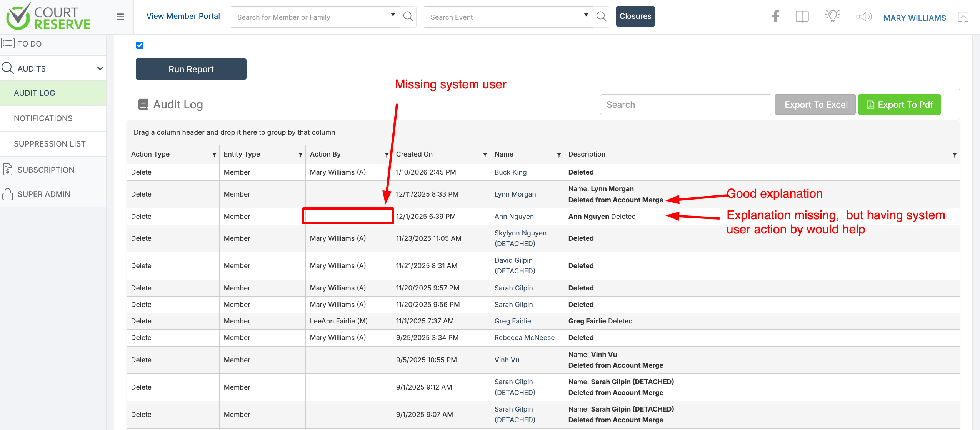Viewport: 980px width, 430px height.
Task: Click Export To Pdf button
Action: [x=899, y=105]
